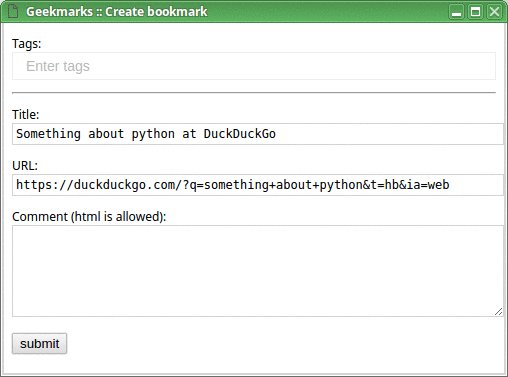Maximize the Geekmarks window
508x377 pixels.
pos(475,12)
